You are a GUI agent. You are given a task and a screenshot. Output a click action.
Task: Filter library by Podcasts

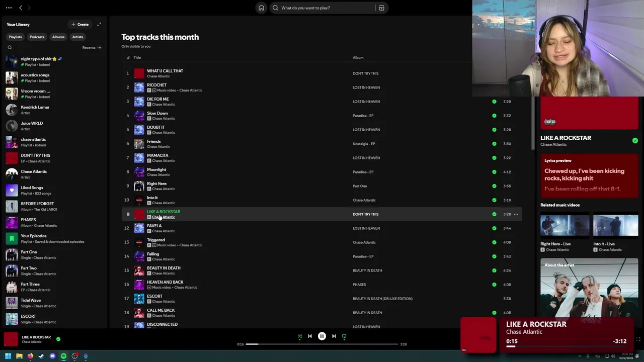[x=37, y=37]
